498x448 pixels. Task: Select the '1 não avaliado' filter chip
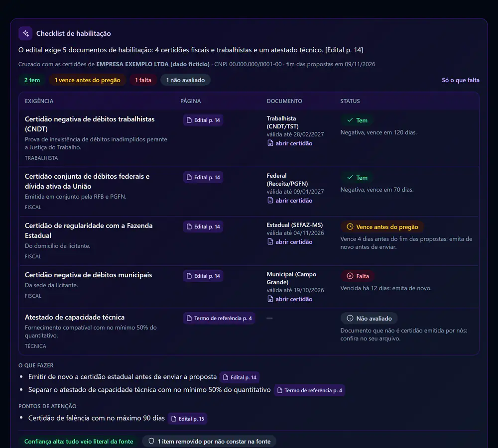tap(185, 80)
